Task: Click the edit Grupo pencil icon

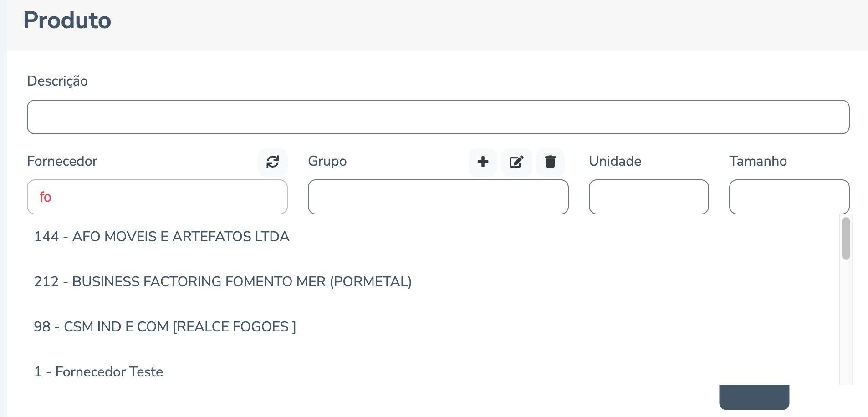Action: point(516,162)
